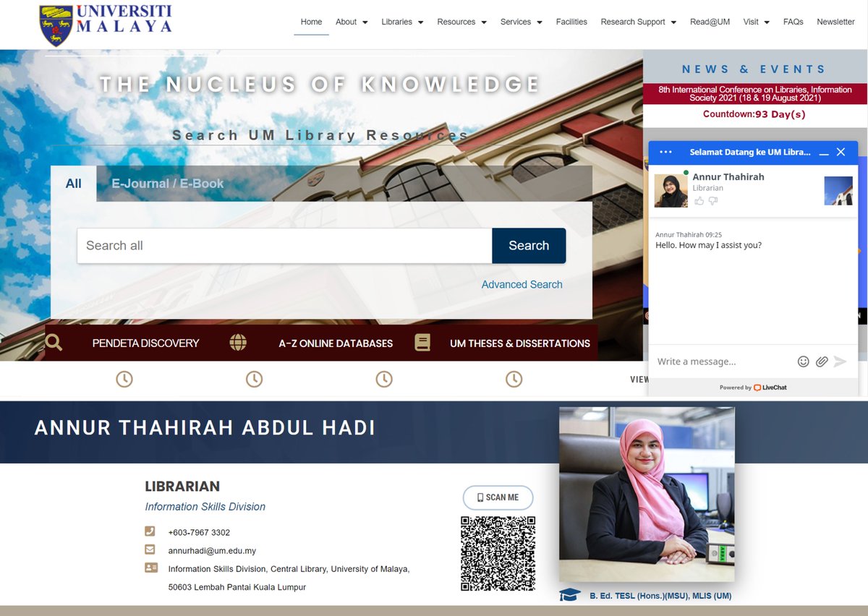Switch to the E-Journal / E-Book tab
Image resolution: width=868 pixels, height=616 pixels.
click(x=167, y=184)
